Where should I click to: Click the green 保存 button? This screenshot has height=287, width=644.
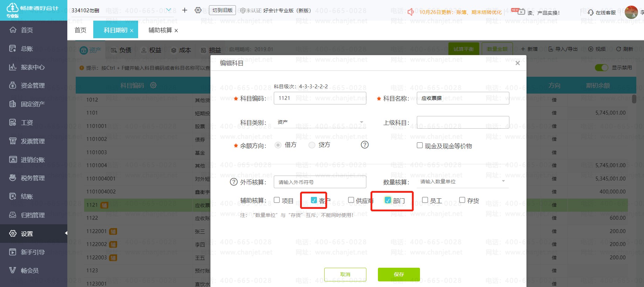click(x=399, y=274)
